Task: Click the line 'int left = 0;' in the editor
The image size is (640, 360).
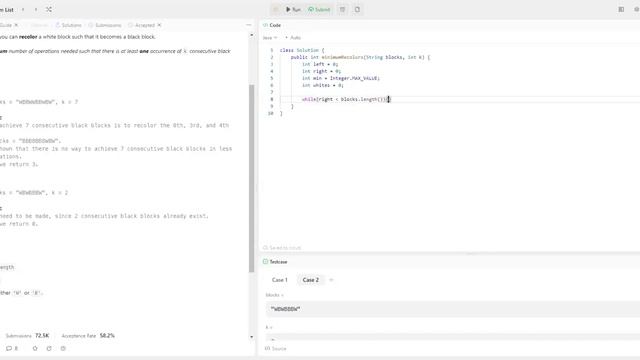Action: tap(320, 64)
